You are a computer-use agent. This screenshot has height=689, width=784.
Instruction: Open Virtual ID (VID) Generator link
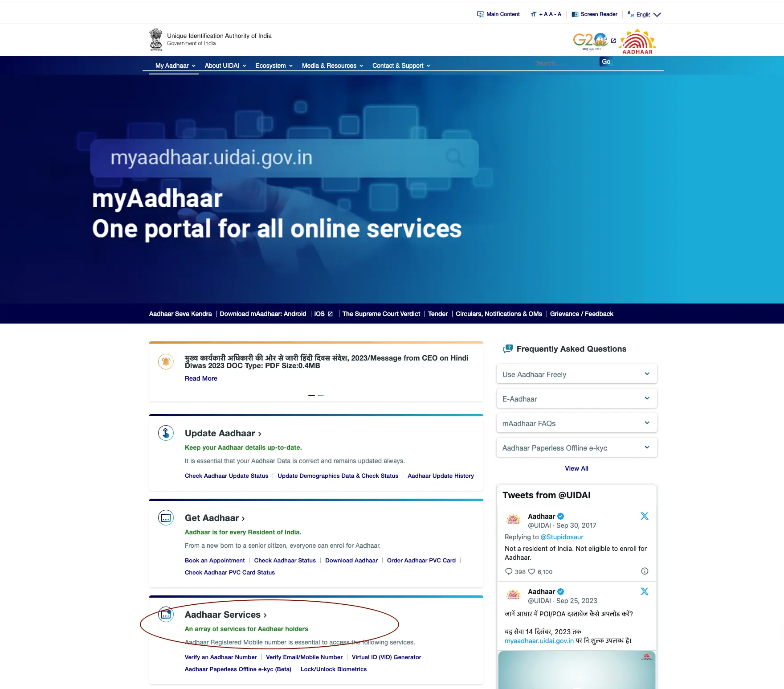[386, 657]
